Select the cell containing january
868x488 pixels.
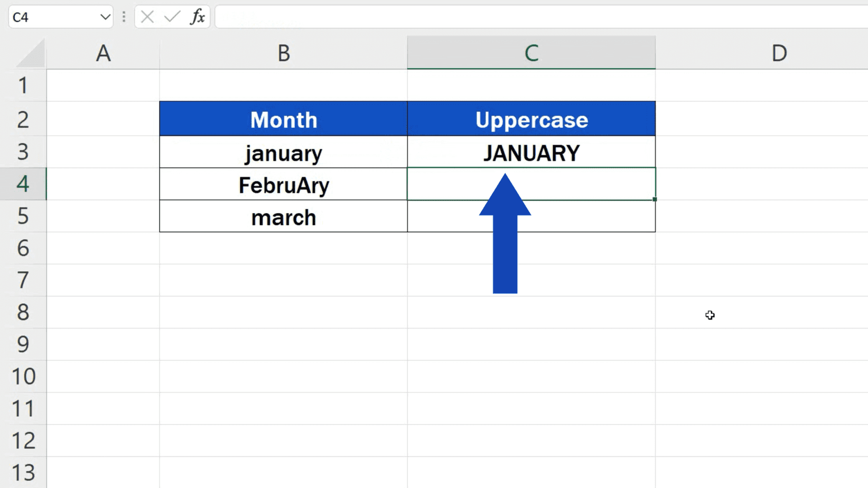(x=283, y=153)
